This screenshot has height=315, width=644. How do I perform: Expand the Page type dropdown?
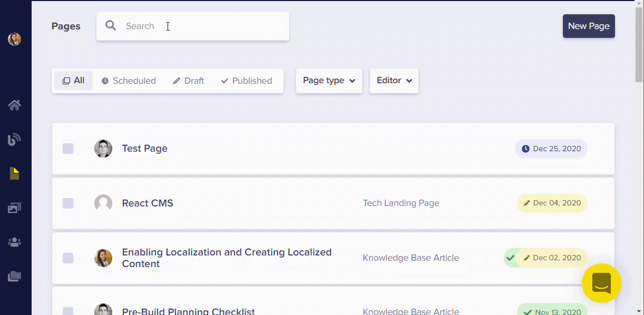click(329, 81)
